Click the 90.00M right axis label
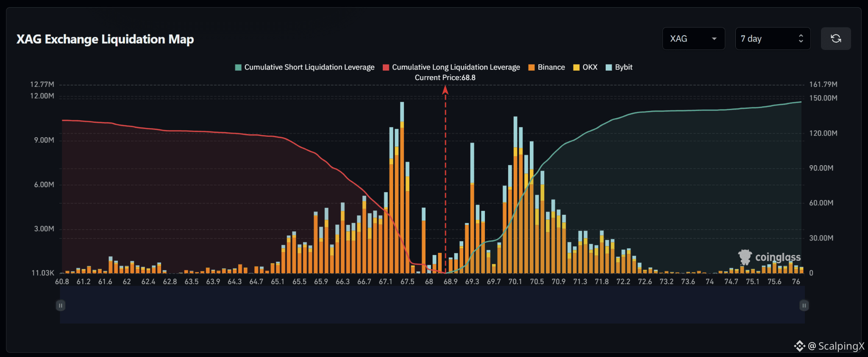Viewport: 868px width, 357px height. click(821, 168)
